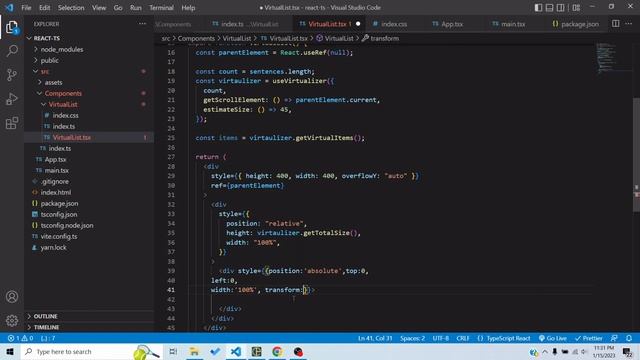
Task: Open notifications bell in status bar
Action: (x=629, y=338)
